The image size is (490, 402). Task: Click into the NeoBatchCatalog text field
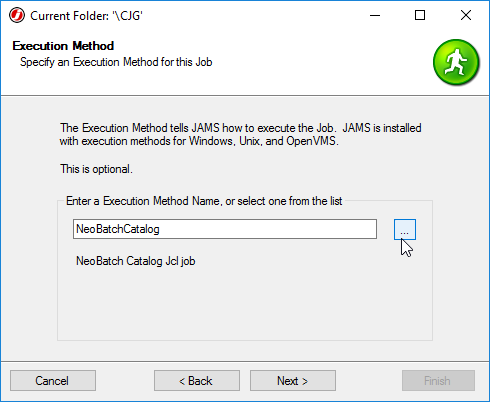[x=225, y=229]
